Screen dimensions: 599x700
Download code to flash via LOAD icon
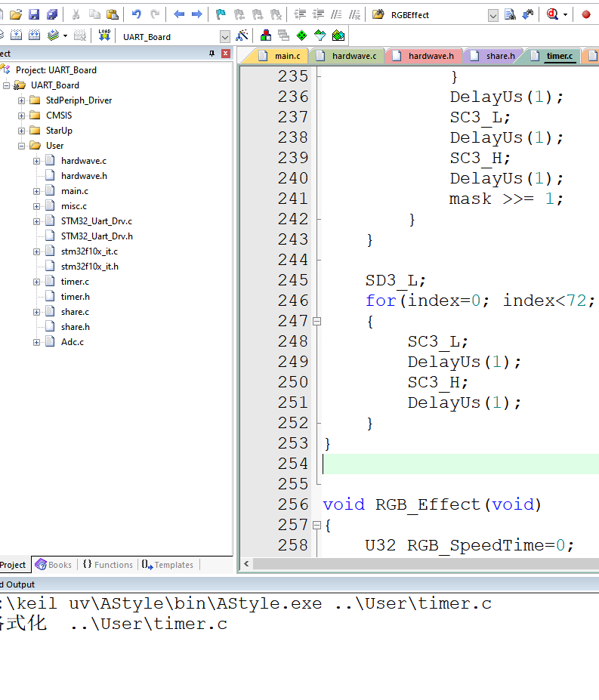point(104,35)
